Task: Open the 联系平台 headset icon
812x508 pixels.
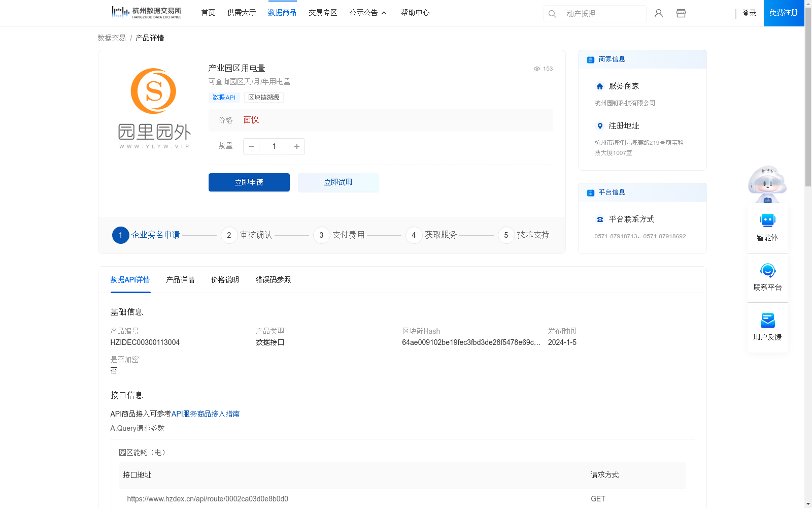Action: coord(767,270)
